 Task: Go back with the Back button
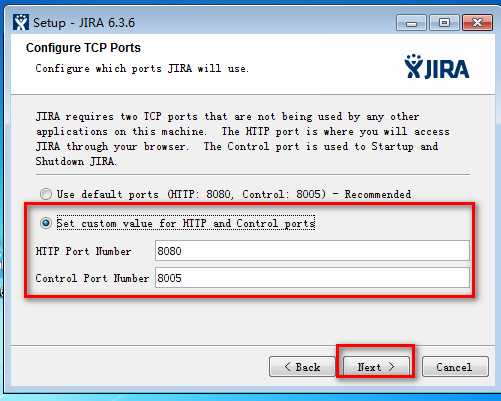click(302, 367)
